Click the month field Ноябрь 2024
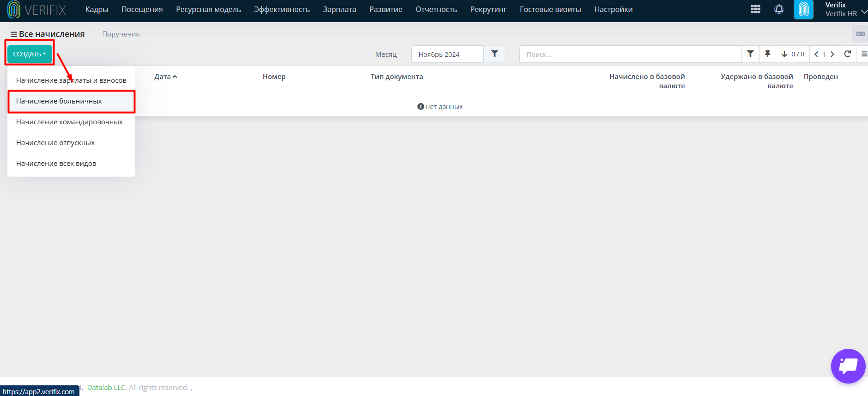The height and width of the screenshot is (396, 868). [447, 54]
